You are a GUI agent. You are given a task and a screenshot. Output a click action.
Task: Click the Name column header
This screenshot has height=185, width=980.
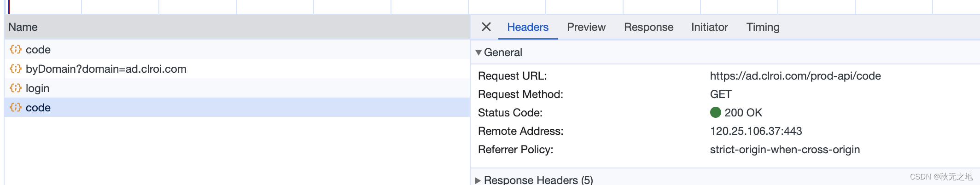tap(23, 27)
